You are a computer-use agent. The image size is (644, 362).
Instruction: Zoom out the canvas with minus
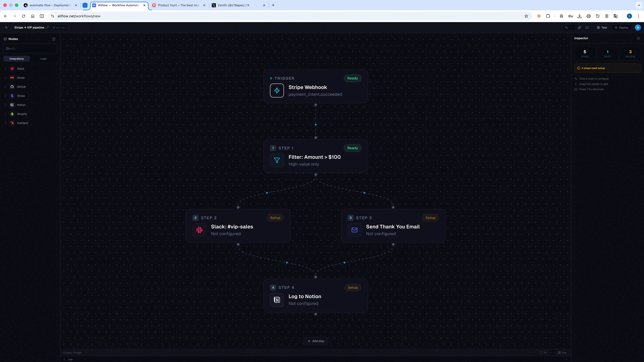tap(551, 353)
